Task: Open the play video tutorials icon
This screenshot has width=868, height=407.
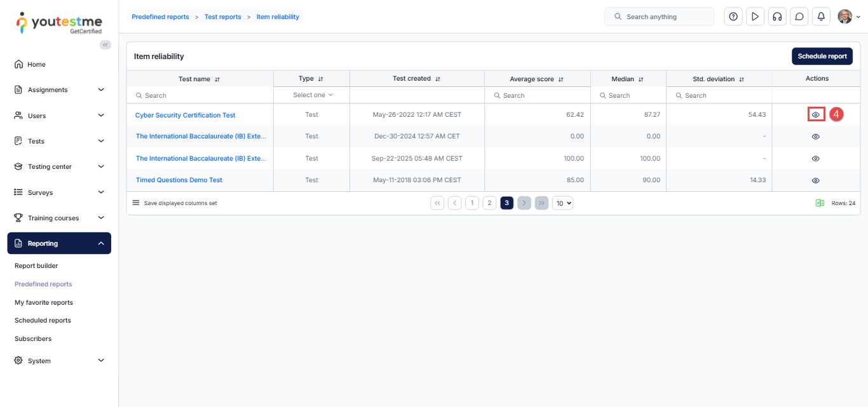Action: coord(755,17)
